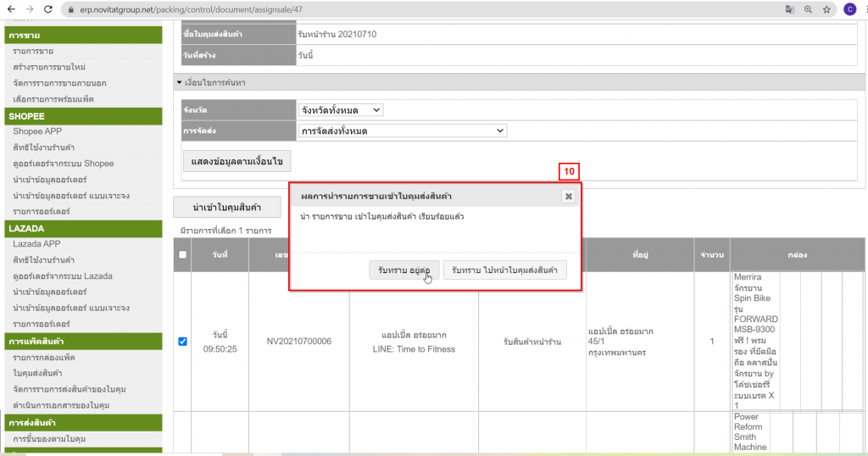Click the browser reload icon
The height and width of the screenshot is (456, 868).
pos(49,9)
